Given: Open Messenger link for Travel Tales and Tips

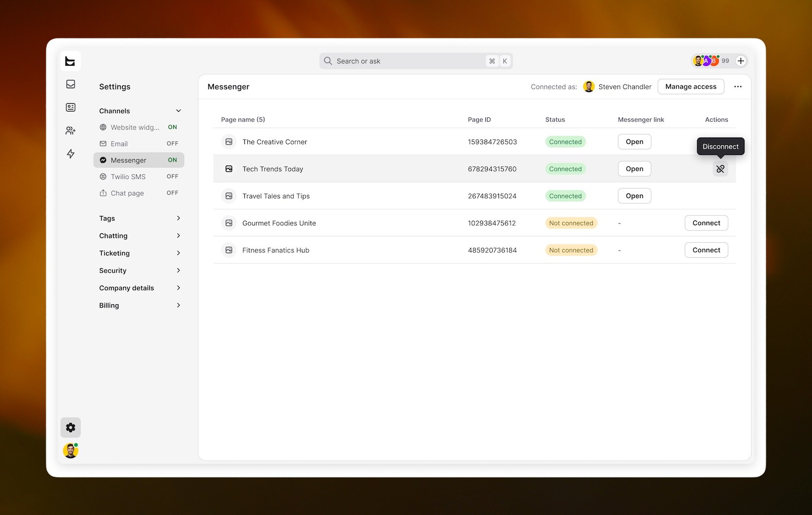Looking at the screenshot, I should point(634,196).
